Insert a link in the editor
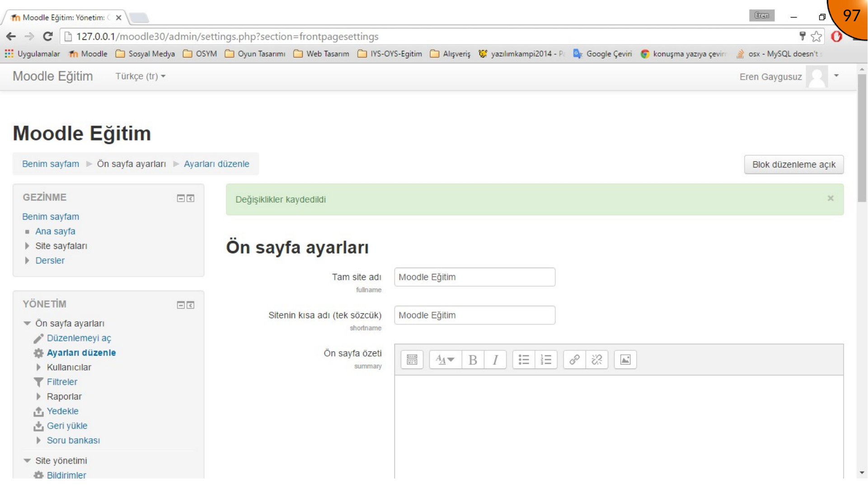868x488 pixels. coord(574,360)
